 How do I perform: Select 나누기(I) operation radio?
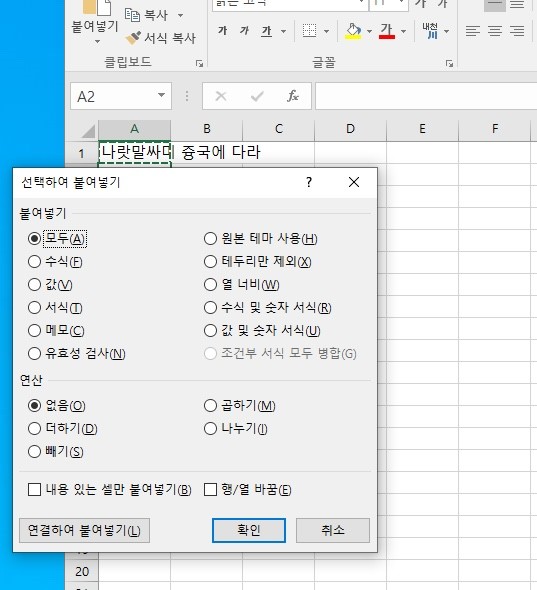pos(236,429)
